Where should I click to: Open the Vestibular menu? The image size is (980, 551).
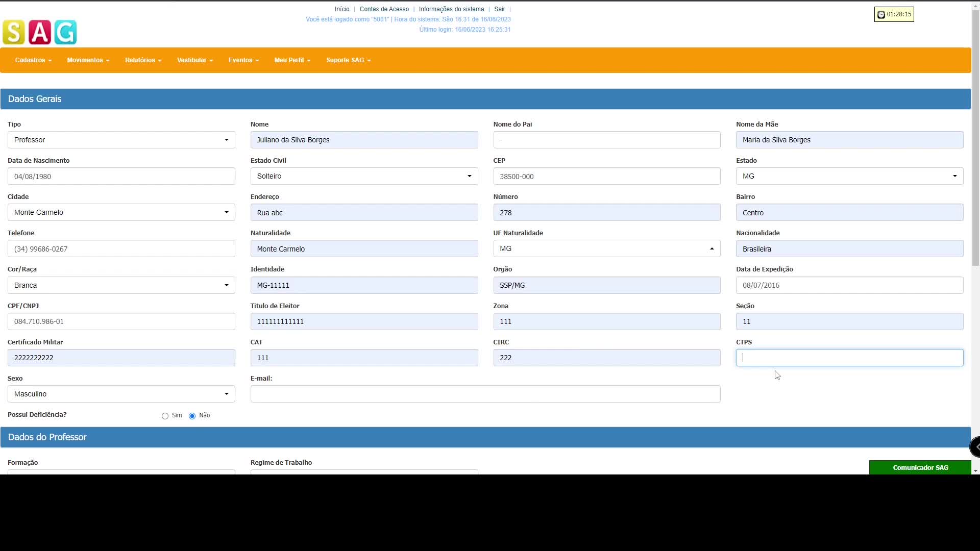coord(195,60)
